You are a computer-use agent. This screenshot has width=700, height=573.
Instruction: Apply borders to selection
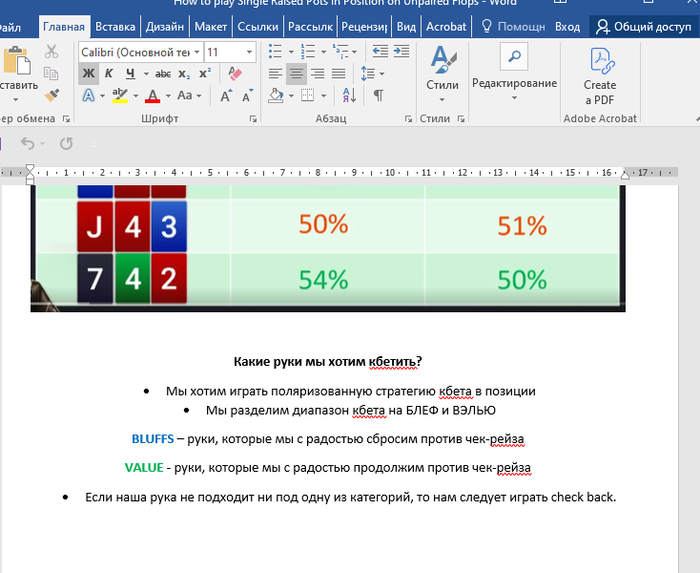(x=308, y=96)
